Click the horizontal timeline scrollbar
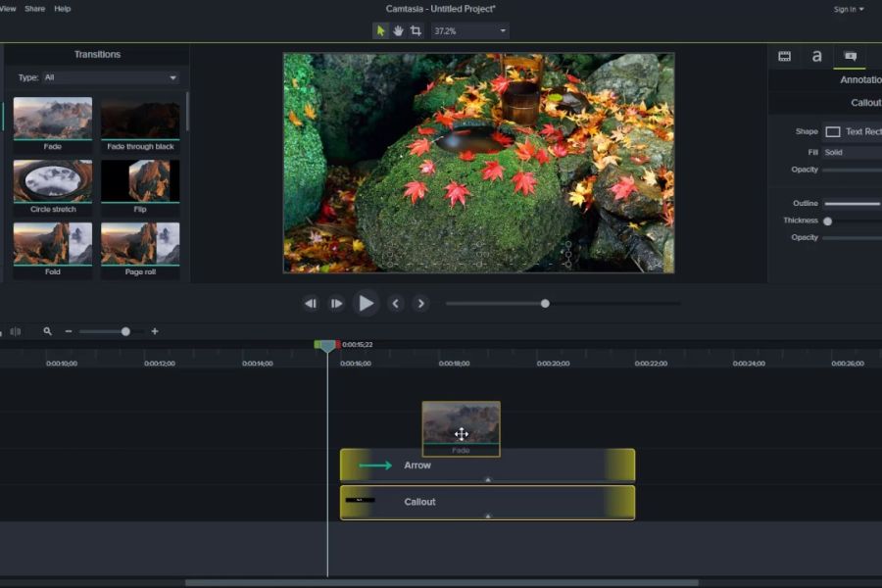Image resolution: width=882 pixels, height=588 pixels. coord(442,583)
